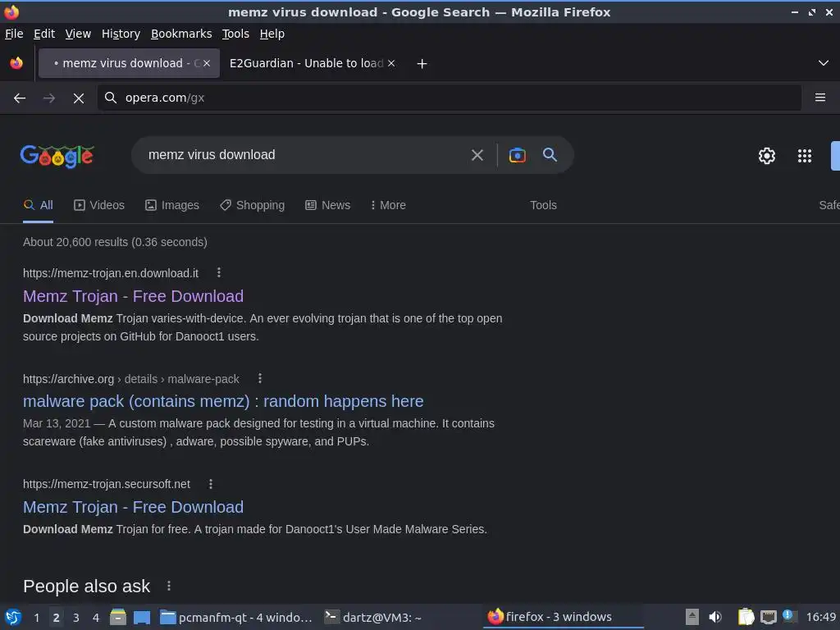Search by image with the camera icon
840x630 pixels.
pyautogui.click(x=517, y=155)
